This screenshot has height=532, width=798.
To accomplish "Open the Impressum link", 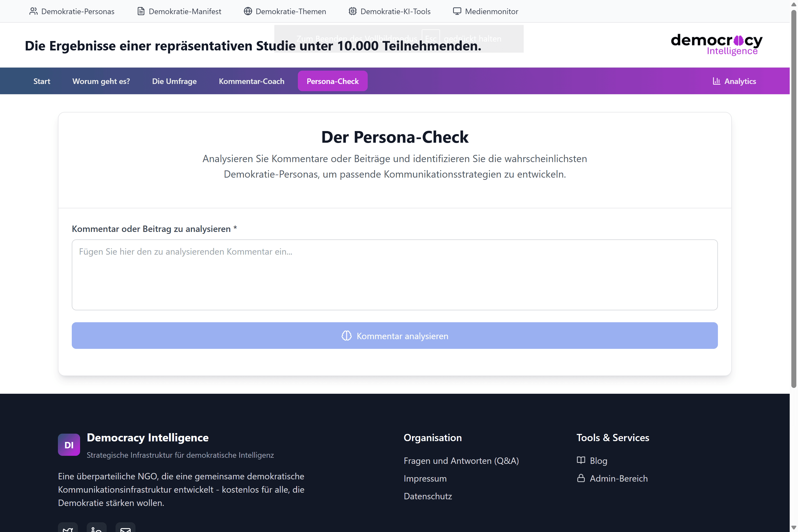I will click(425, 478).
